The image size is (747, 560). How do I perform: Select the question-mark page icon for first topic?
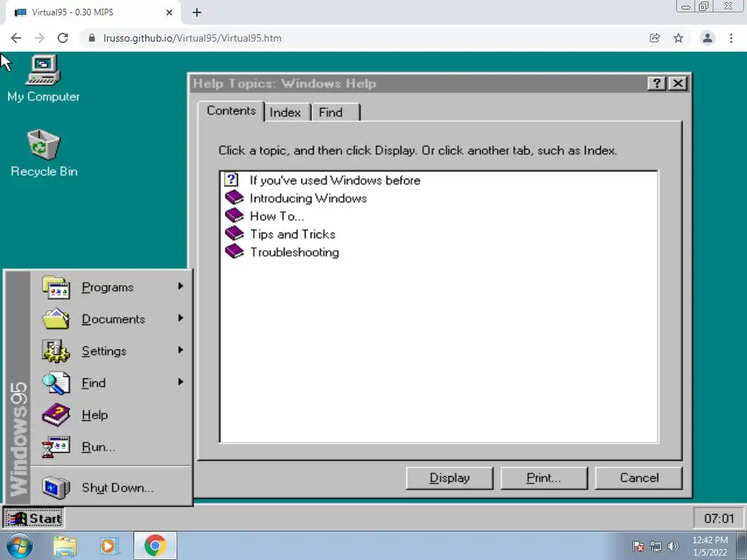pyautogui.click(x=231, y=179)
